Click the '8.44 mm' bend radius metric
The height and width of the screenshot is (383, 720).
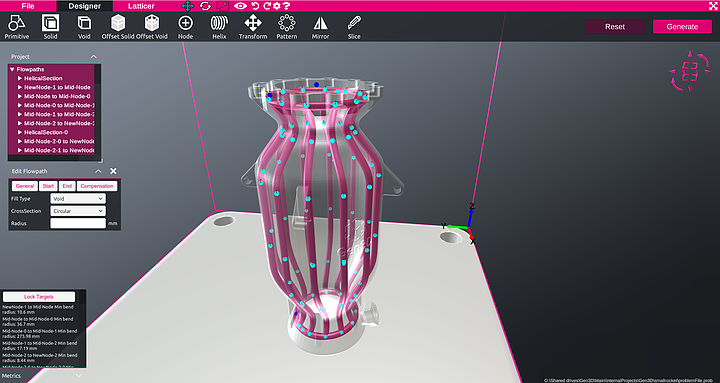coord(39,357)
